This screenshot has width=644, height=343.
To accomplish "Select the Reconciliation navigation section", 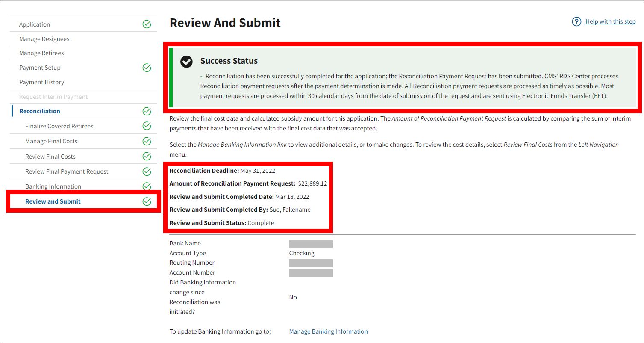I will pos(40,111).
